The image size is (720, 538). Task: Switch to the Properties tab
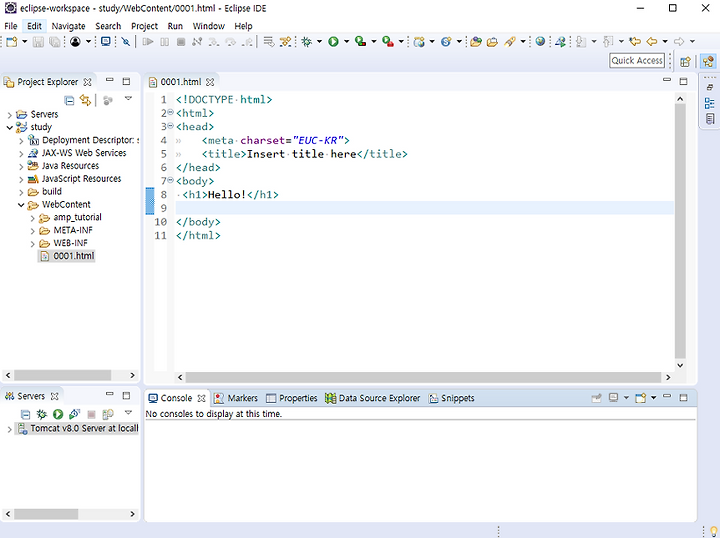point(292,398)
